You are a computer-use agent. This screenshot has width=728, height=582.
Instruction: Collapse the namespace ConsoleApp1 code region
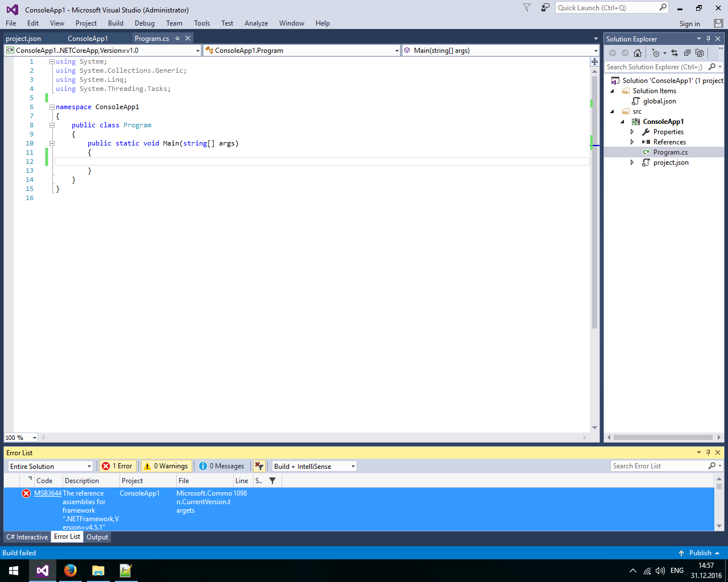(52, 107)
